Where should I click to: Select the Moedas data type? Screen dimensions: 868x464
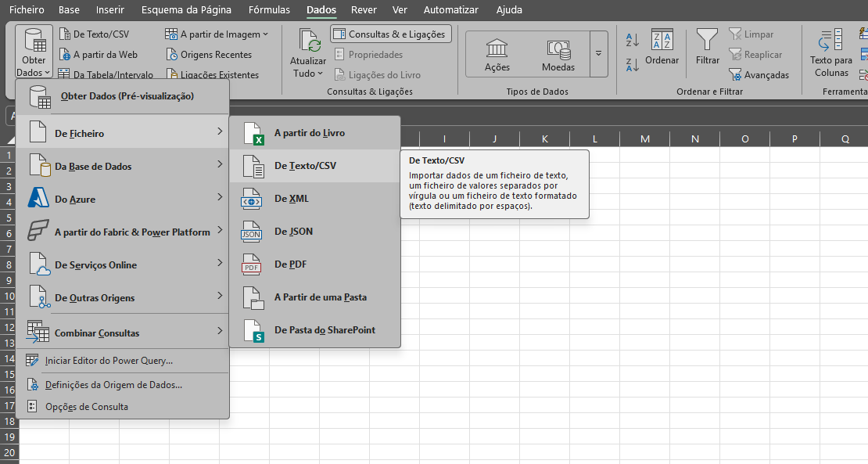pyautogui.click(x=558, y=56)
